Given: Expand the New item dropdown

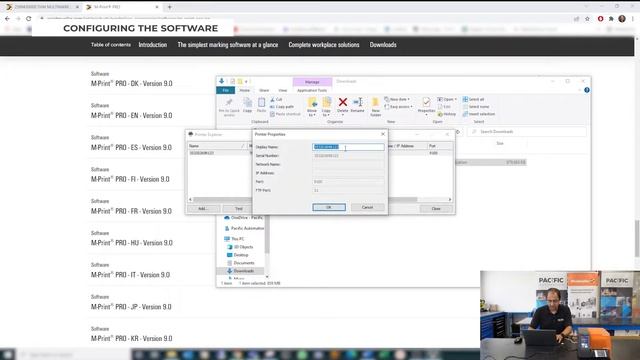Looking at the screenshot, I should (x=397, y=99).
